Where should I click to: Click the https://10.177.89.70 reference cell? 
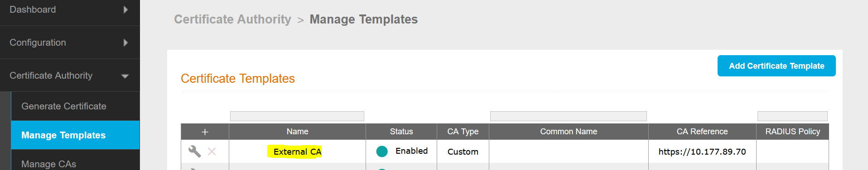coord(702,152)
